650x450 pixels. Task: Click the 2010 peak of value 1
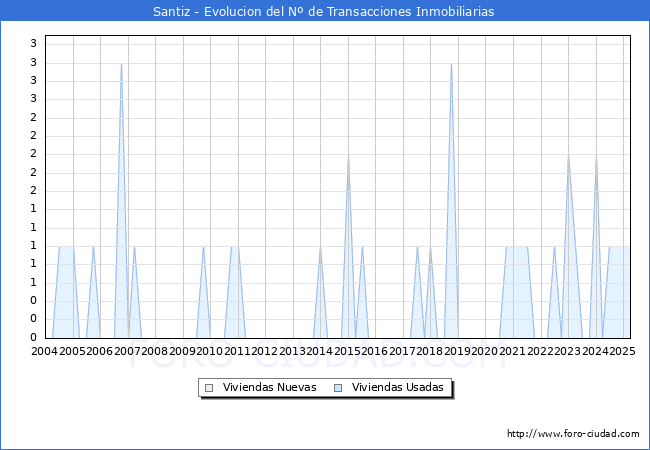coord(203,247)
